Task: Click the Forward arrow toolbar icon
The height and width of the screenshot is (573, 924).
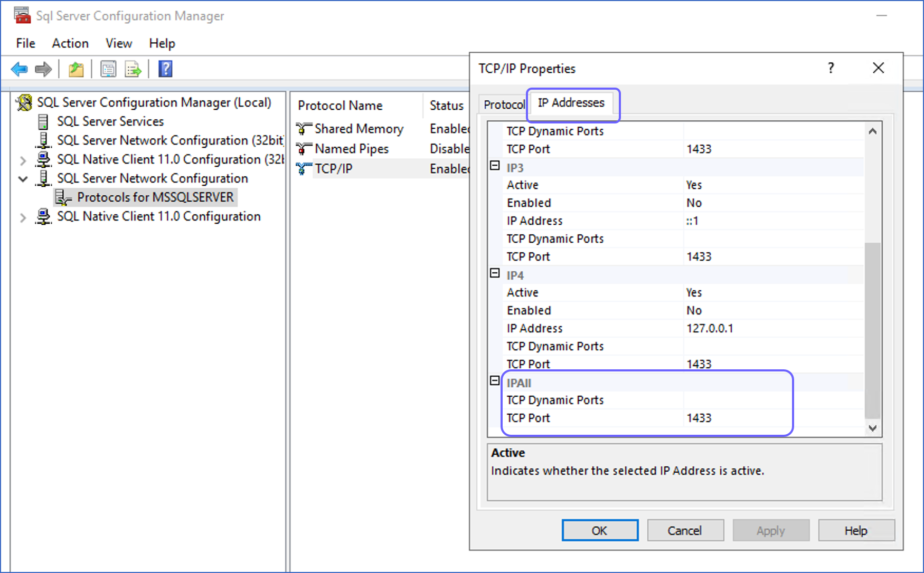Action: [x=43, y=69]
